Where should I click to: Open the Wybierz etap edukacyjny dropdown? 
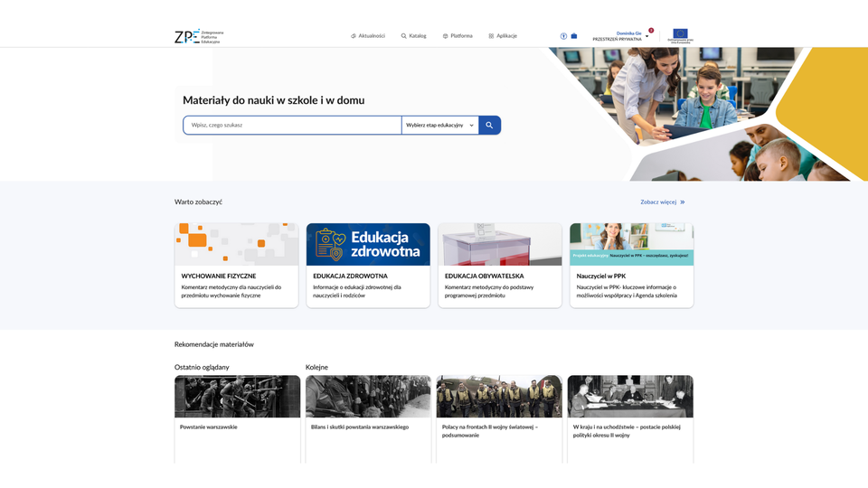(x=439, y=126)
